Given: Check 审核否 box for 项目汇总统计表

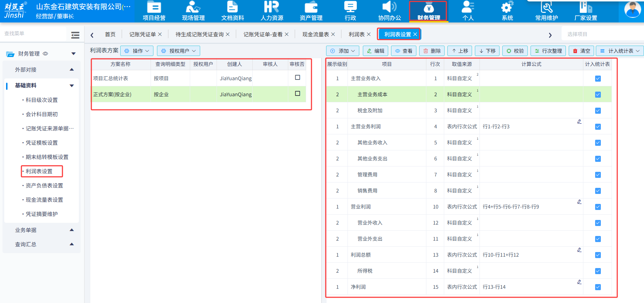Looking at the screenshot, I should point(298,77).
